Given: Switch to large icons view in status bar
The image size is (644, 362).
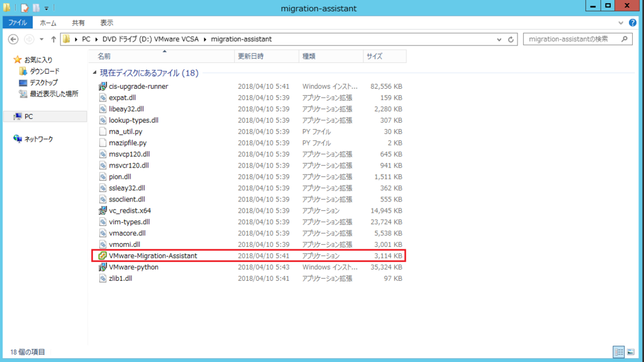Looking at the screenshot, I should 630,352.
